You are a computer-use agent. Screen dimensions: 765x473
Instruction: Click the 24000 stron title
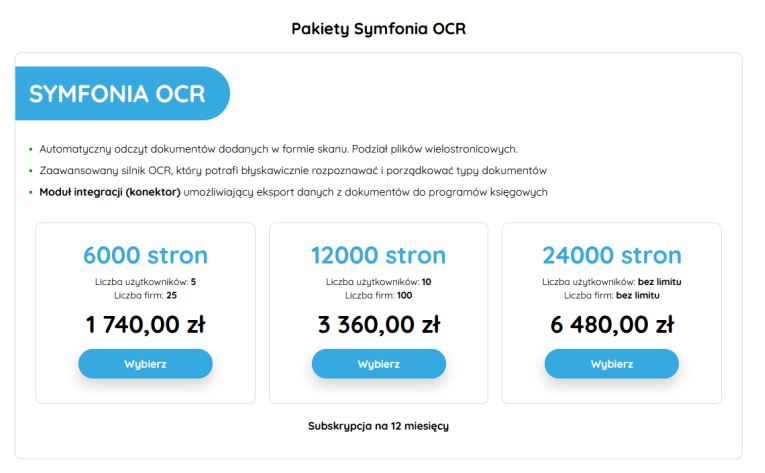(612, 255)
